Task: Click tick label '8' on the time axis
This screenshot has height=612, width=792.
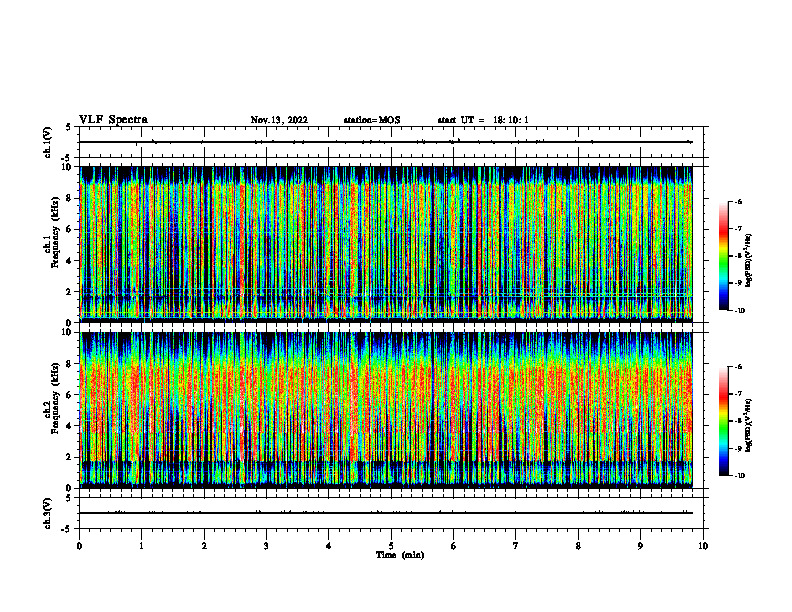Action: click(578, 546)
